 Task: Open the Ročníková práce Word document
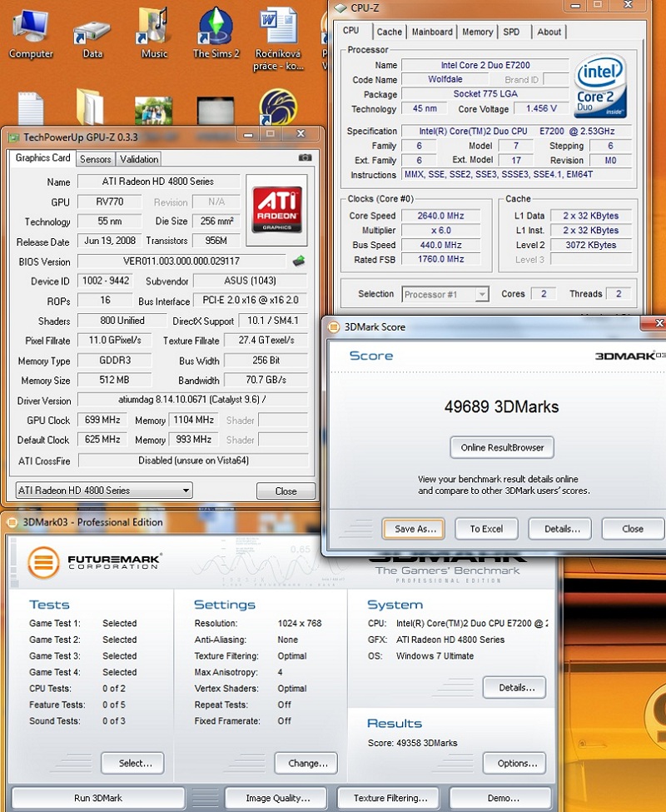pyautogui.click(x=278, y=39)
